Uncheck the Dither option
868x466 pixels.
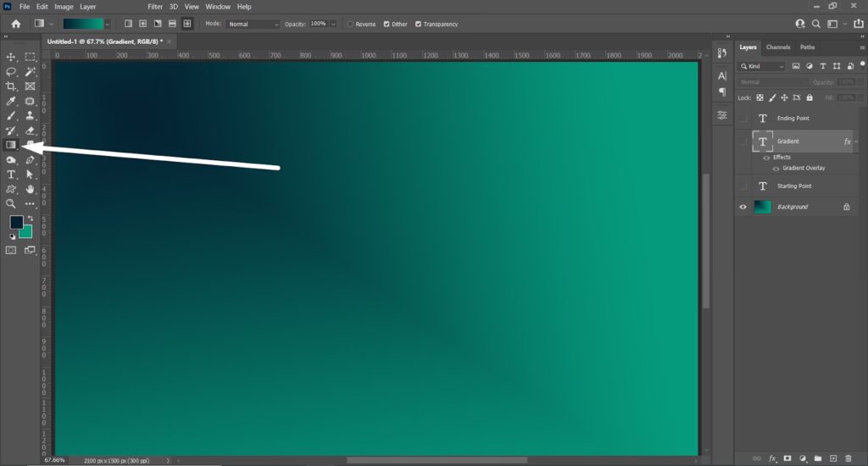coord(387,24)
